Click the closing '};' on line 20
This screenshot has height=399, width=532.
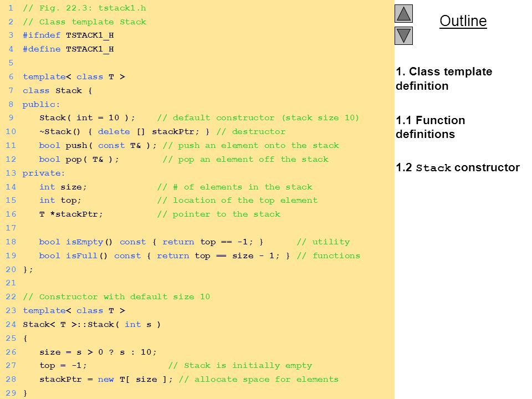[28, 270]
